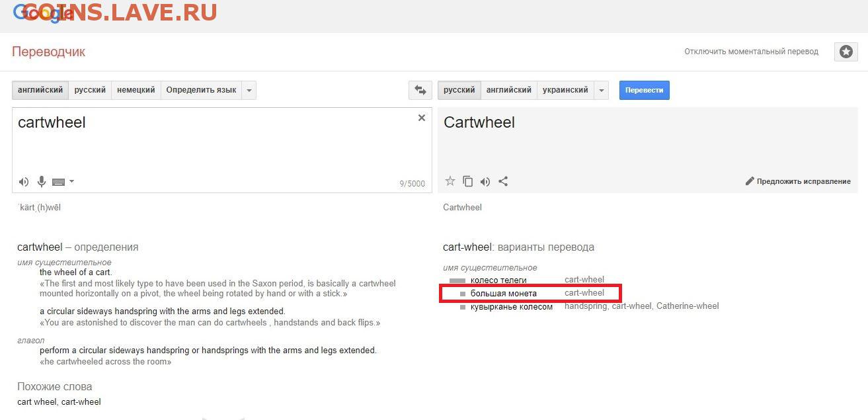The width and height of the screenshot is (868, 420).
Task: Click the 'perform a circular sideways handspring' verb definition
Action: coord(208,350)
